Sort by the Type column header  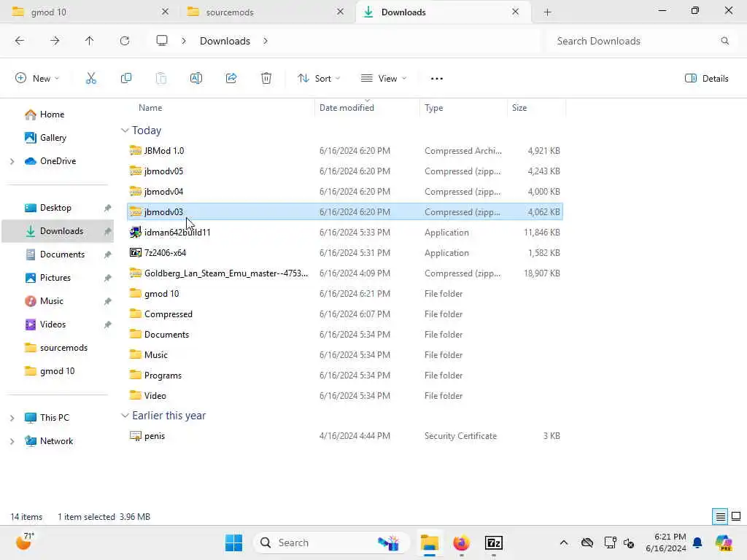(463, 108)
